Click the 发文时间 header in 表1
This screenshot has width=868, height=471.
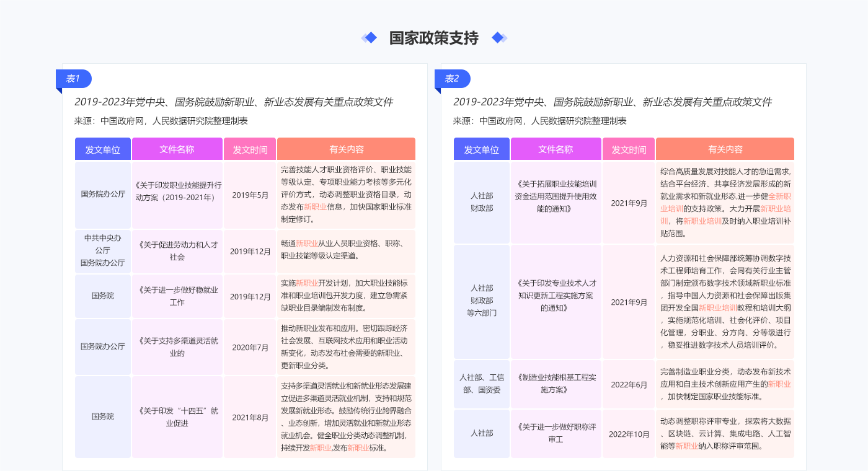point(250,149)
